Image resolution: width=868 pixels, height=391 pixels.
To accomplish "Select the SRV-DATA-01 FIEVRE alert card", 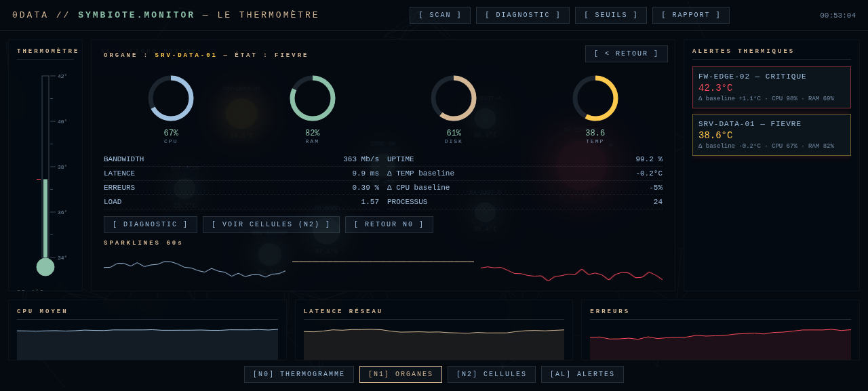I will click(772, 135).
